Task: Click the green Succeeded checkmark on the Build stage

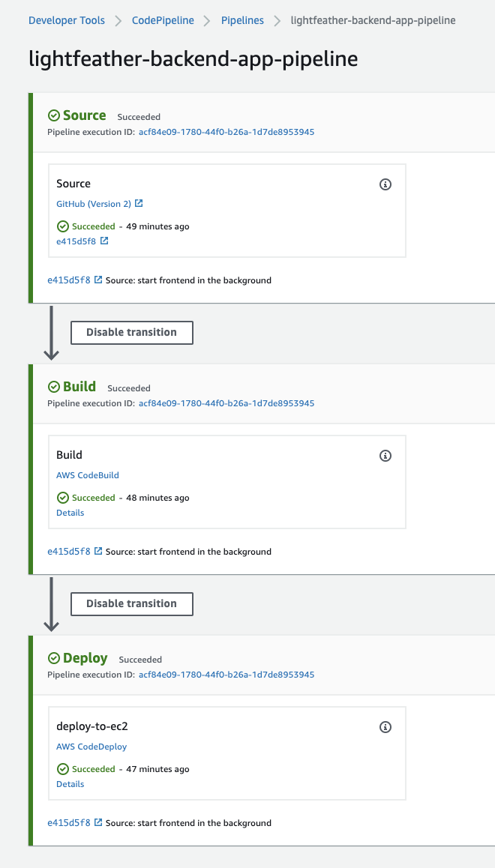Action: coord(53,387)
